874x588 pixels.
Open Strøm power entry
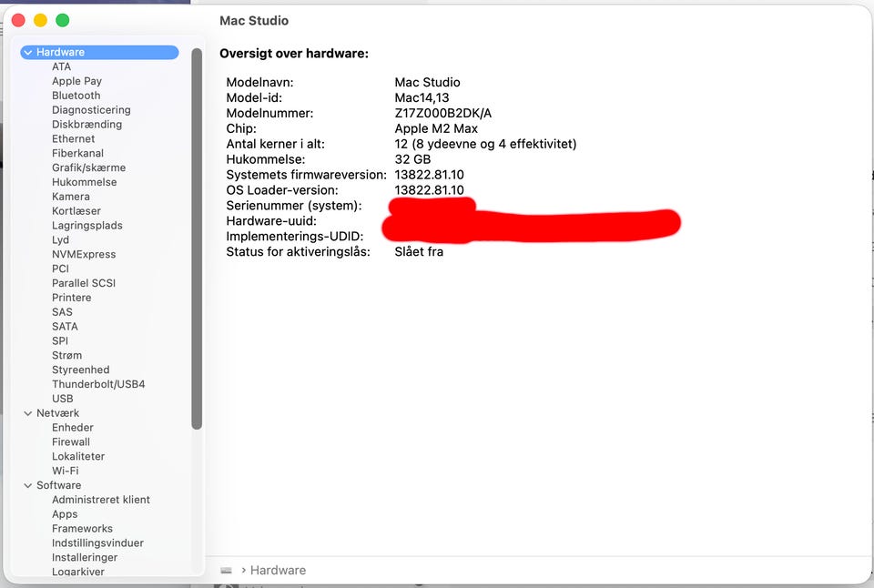(66, 356)
